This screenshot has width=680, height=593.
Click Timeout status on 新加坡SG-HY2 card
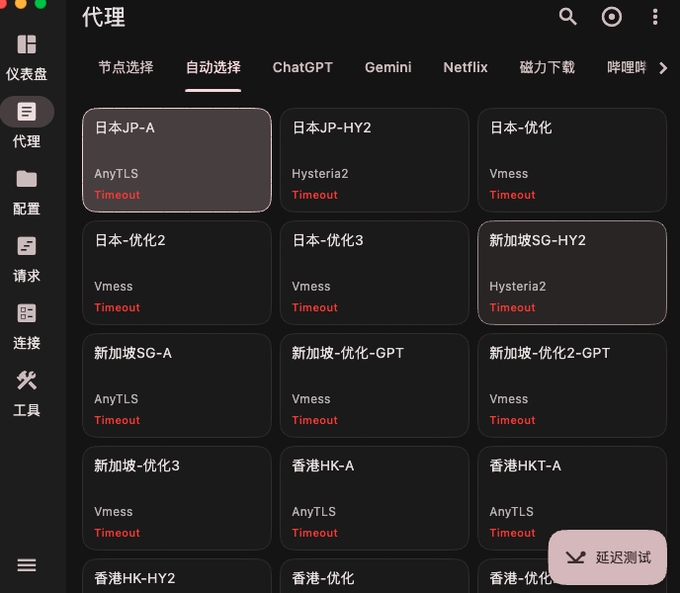[513, 308]
